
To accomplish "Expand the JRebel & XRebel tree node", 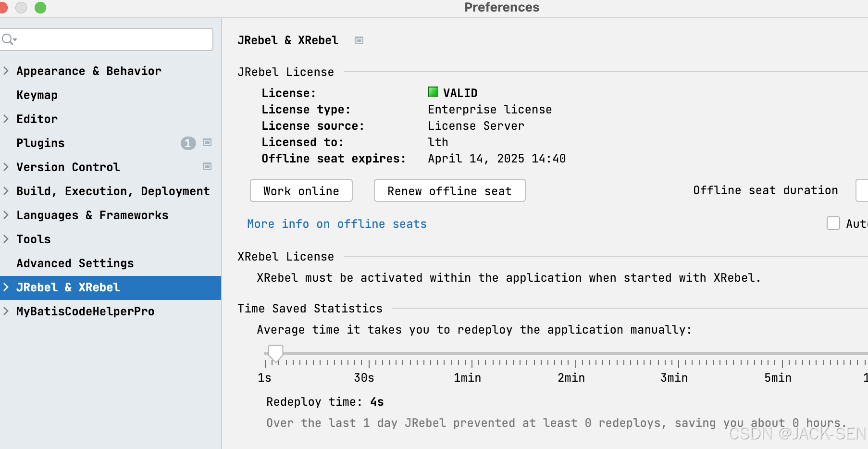I will (6, 287).
